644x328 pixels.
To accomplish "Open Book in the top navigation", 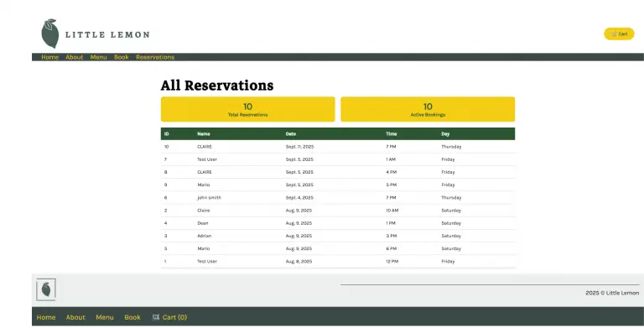I will pos(122,57).
